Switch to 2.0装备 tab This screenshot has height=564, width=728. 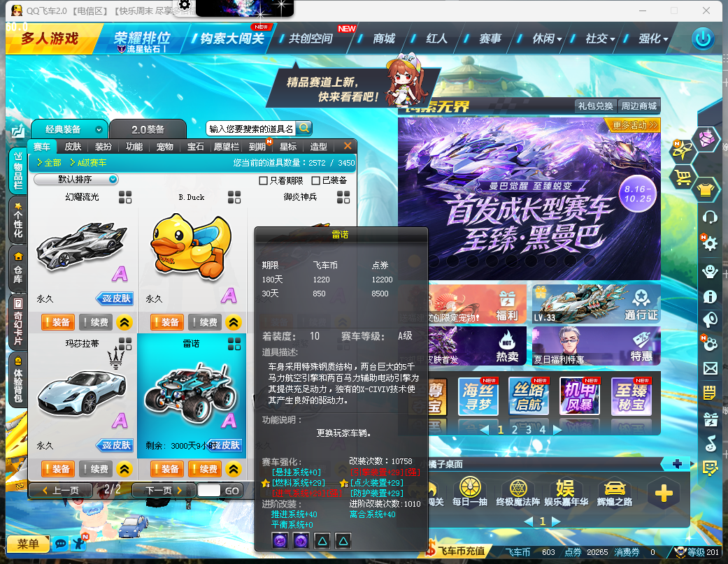pyautogui.click(x=148, y=129)
